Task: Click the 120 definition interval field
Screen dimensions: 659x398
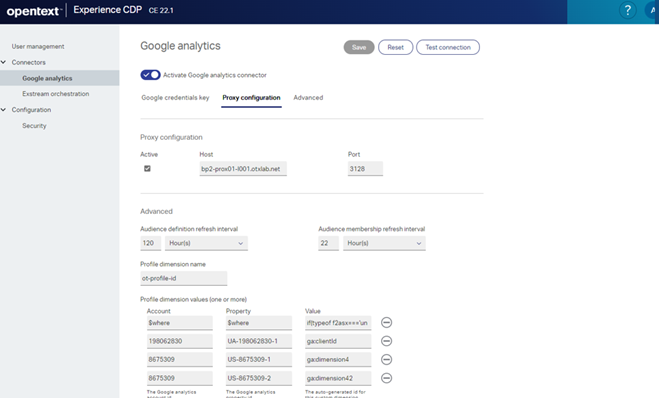Action: [x=150, y=243]
